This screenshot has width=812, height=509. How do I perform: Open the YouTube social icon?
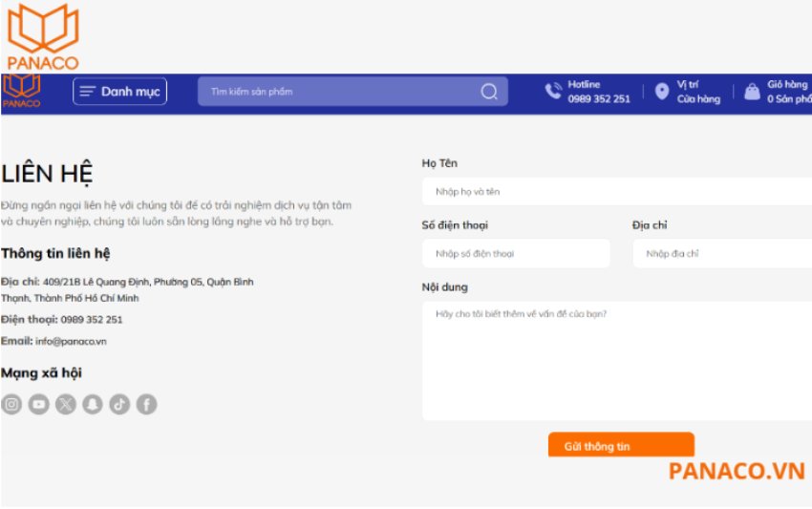coord(38,405)
